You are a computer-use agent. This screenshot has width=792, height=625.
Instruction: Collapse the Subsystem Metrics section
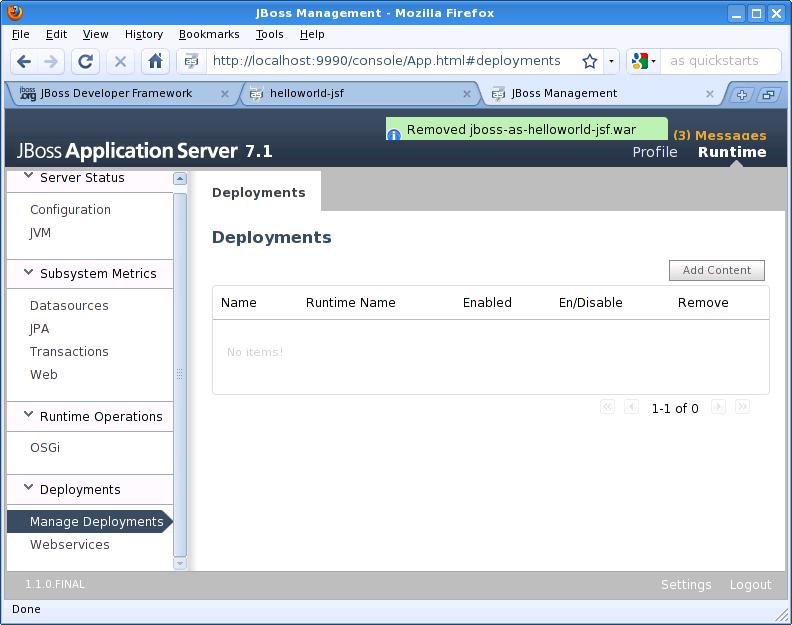[29, 272]
